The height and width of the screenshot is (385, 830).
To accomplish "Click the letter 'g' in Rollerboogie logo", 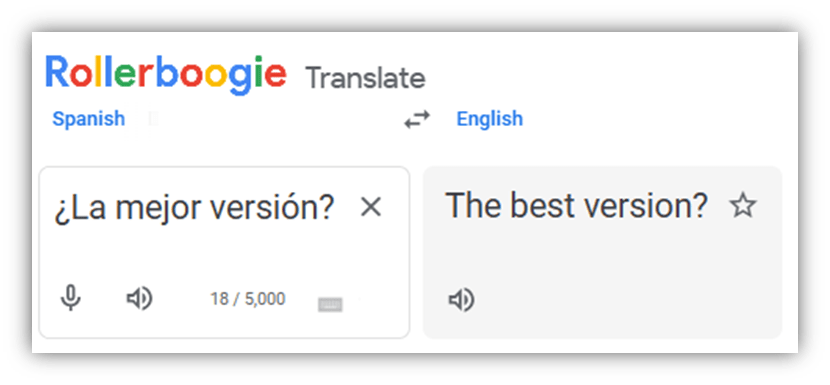I will point(240,78).
